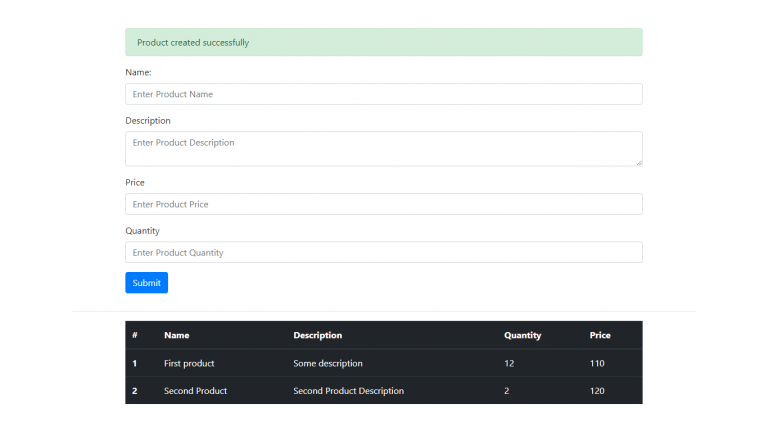Click the textarea resize handle corner
The width and height of the screenshot is (768, 431).
[639, 163]
